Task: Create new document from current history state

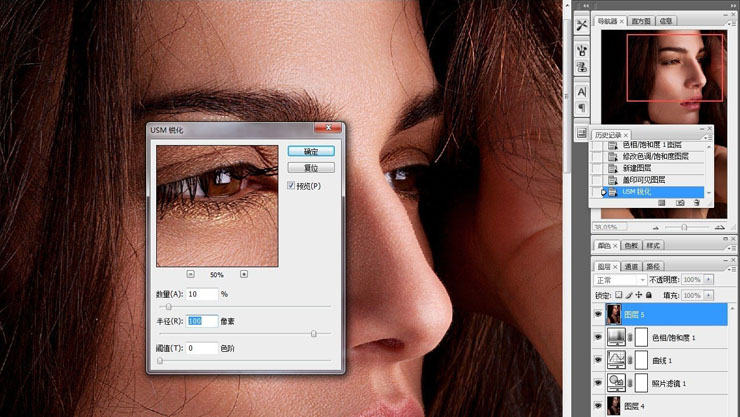Action: coord(662,203)
